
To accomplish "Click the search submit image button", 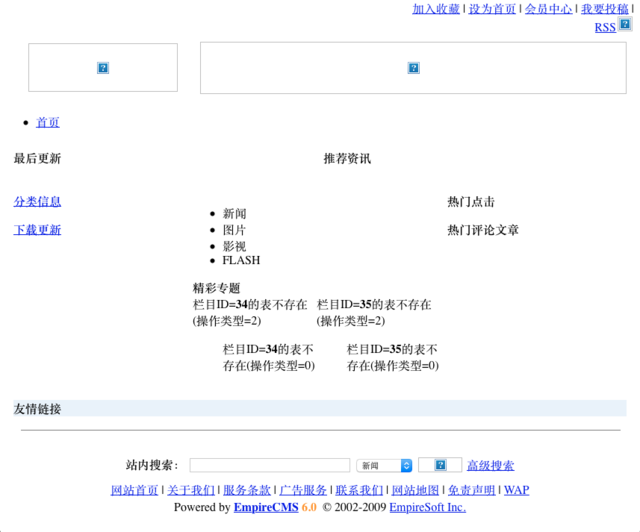I will pyautogui.click(x=440, y=465).
